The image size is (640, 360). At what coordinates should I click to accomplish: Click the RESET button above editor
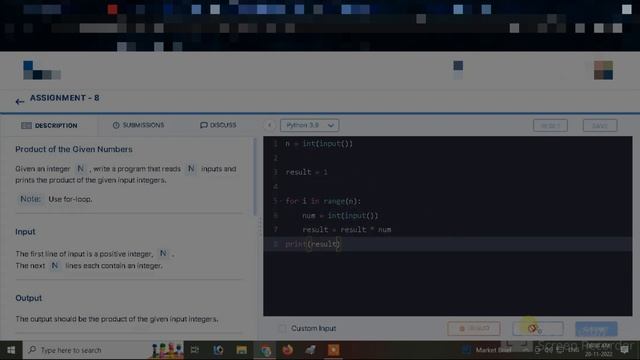(550, 125)
